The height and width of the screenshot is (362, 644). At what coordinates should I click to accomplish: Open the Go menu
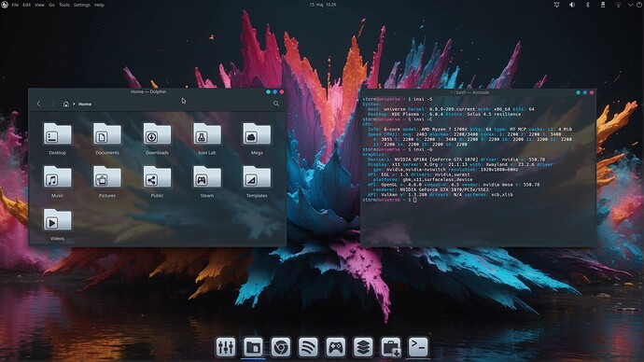click(51, 5)
